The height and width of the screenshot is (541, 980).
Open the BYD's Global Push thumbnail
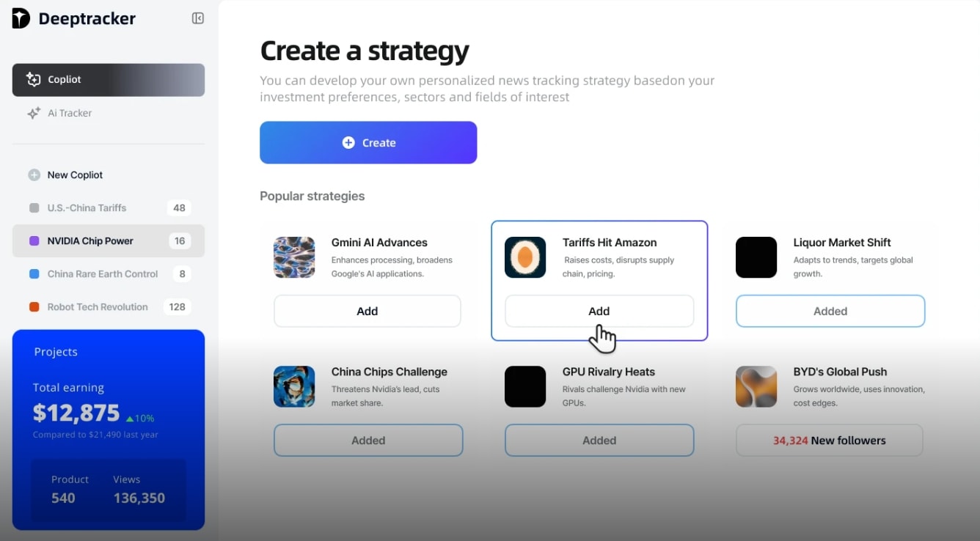pyautogui.click(x=756, y=386)
